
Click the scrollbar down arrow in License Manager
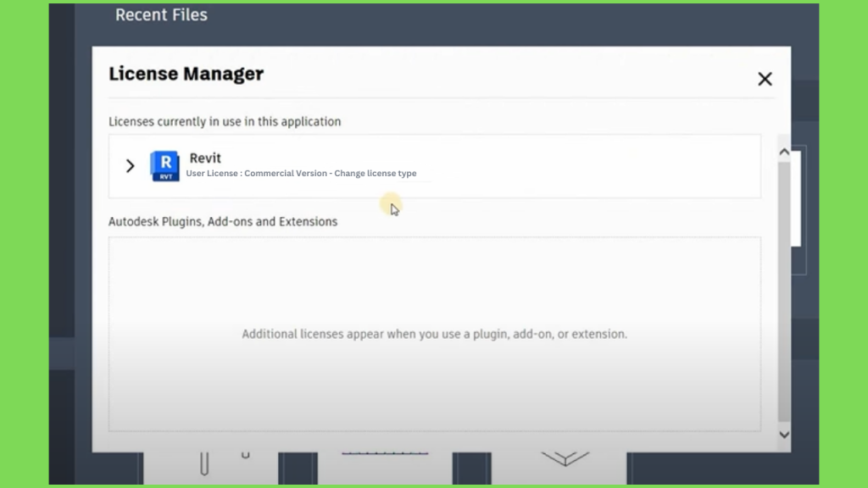coord(784,435)
